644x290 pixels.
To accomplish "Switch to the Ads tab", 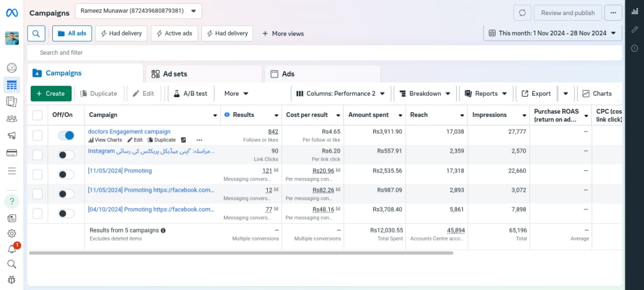I will (x=322, y=74).
